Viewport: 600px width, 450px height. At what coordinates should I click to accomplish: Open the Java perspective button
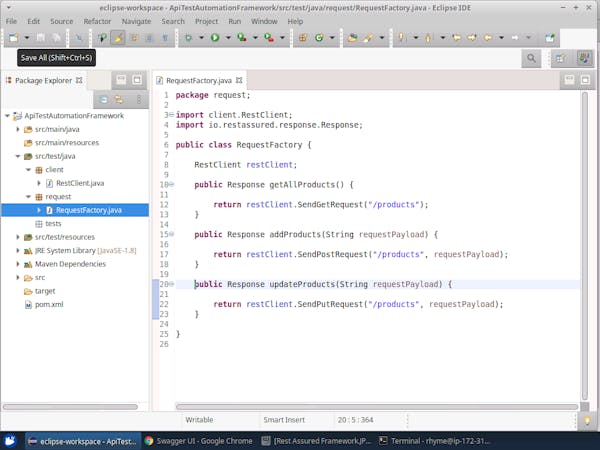583,59
